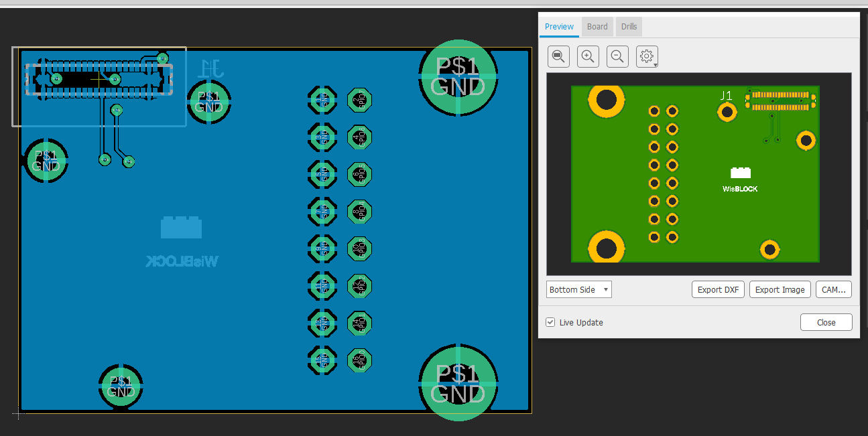Click the Export Image button

[x=780, y=289]
